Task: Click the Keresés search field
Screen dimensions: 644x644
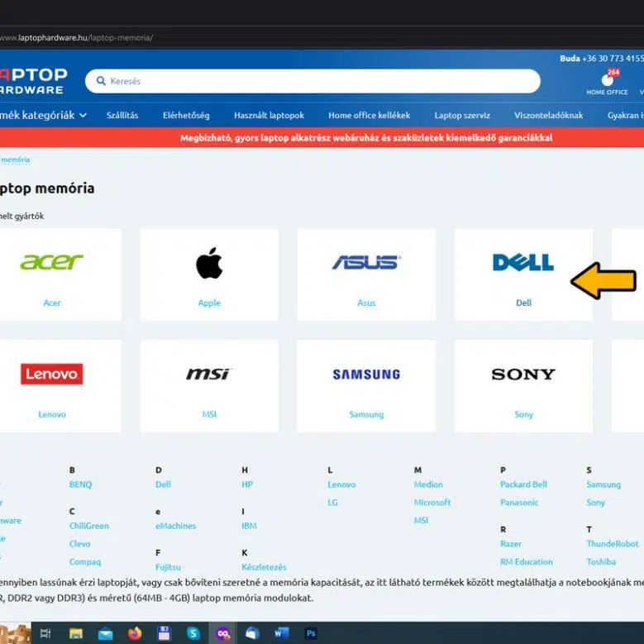Action: [312, 81]
